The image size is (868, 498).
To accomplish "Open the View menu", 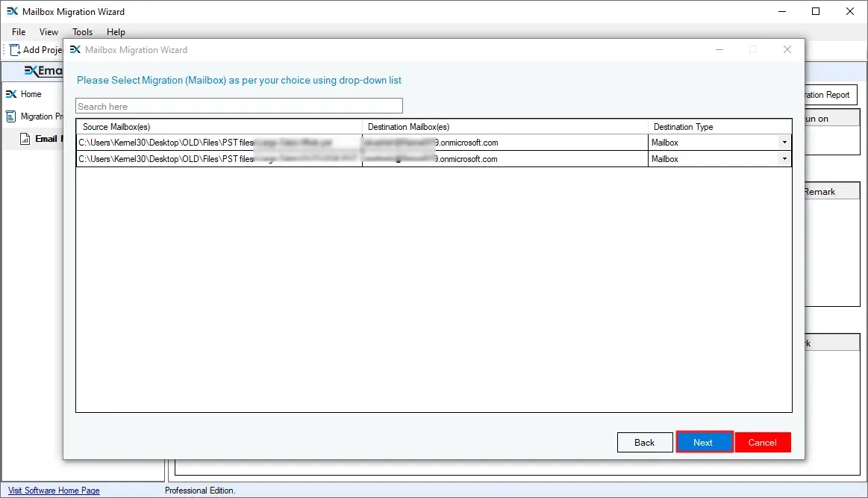I will point(49,32).
